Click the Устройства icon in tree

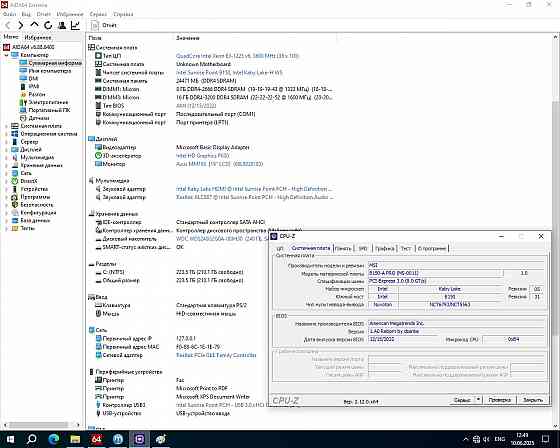15,189
